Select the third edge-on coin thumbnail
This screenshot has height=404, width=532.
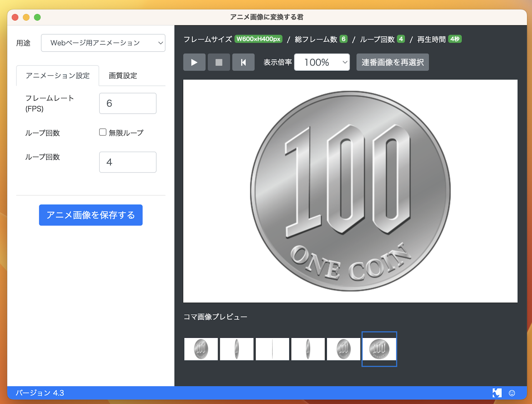pos(272,349)
